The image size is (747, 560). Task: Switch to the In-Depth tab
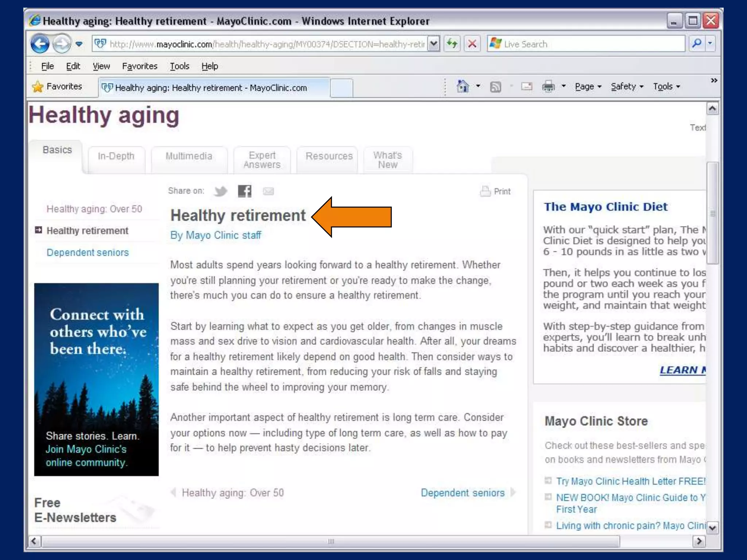[116, 156]
